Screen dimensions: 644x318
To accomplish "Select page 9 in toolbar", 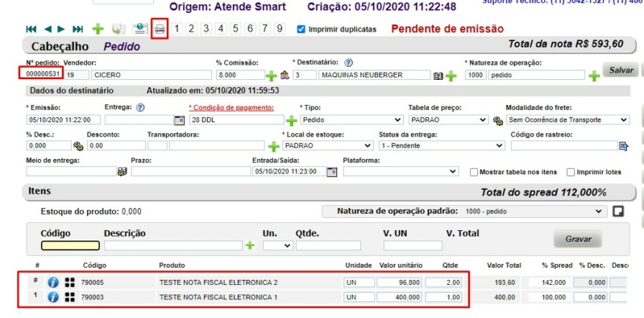I will coord(280,28).
